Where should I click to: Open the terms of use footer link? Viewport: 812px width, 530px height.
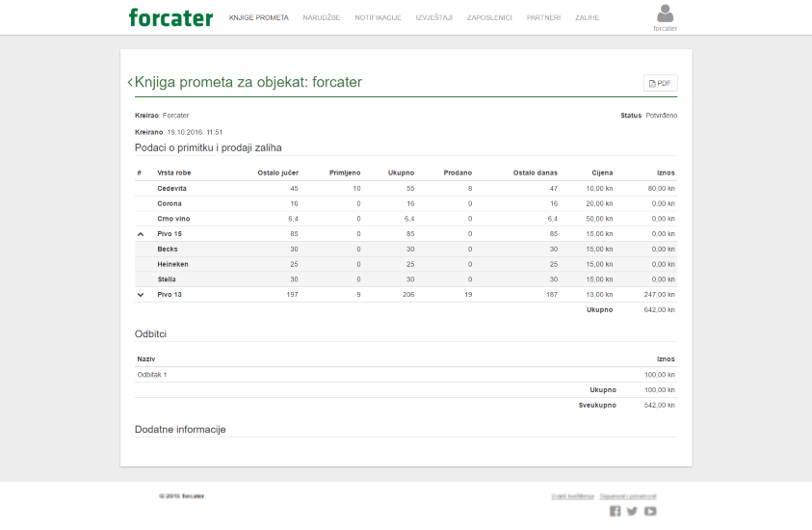coord(572,496)
